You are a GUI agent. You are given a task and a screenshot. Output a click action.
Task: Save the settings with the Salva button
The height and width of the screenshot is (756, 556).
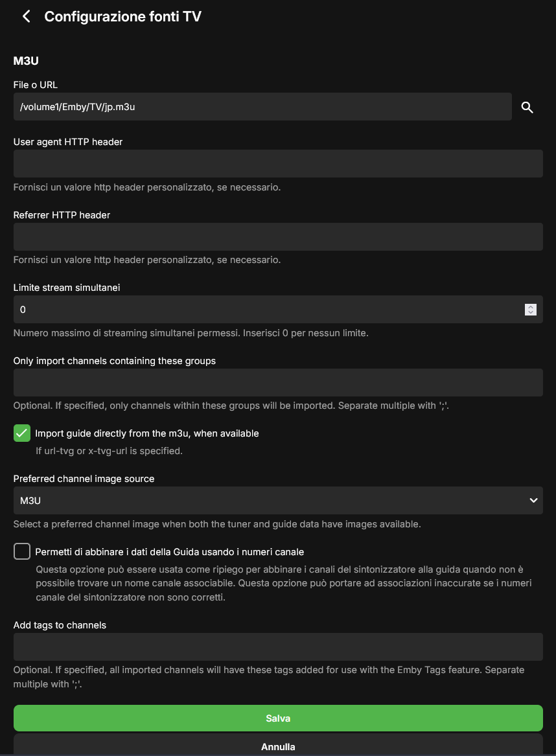click(x=278, y=718)
